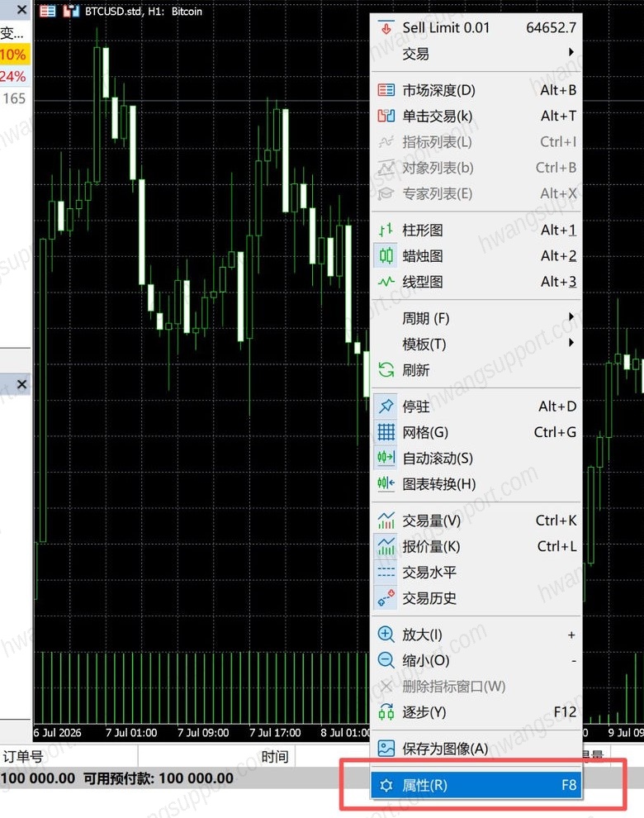This screenshot has height=818, width=644.
Task: Click the Ctrl+G shortcut text
Action: (556, 432)
